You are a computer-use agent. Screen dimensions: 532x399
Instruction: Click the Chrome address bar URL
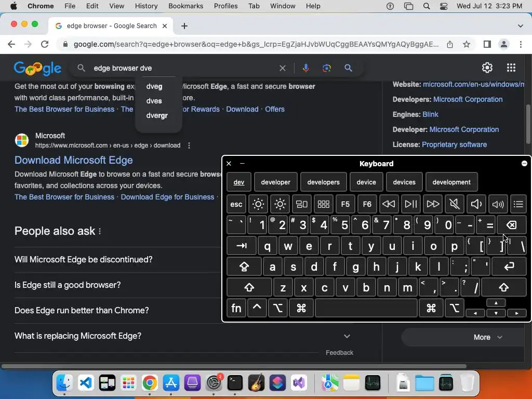pos(256,44)
